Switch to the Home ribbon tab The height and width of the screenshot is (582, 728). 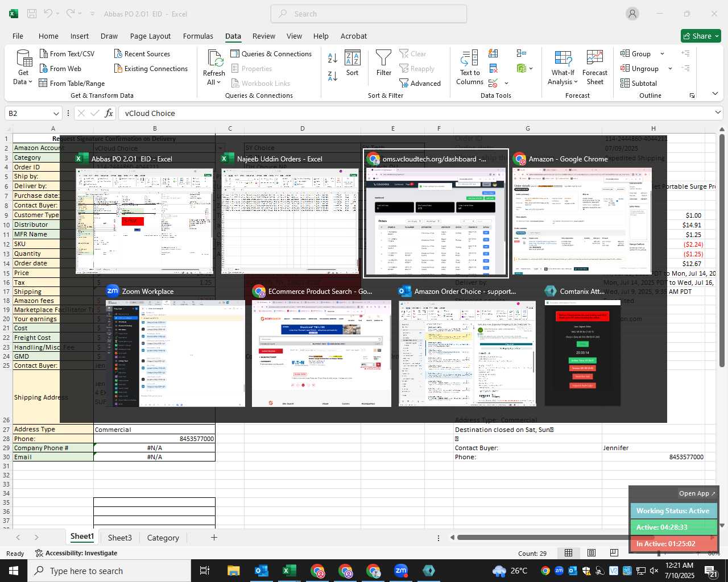[48, 36]
